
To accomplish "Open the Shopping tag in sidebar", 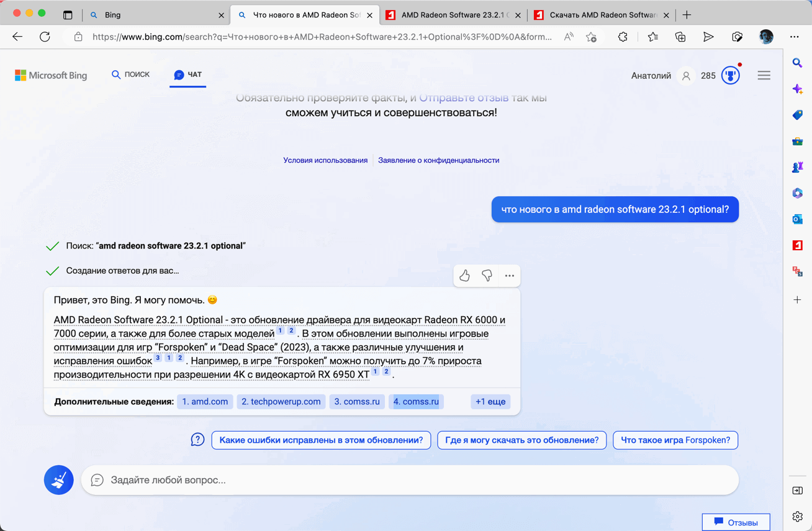I will pyautogui.click(x=798, y=115).
